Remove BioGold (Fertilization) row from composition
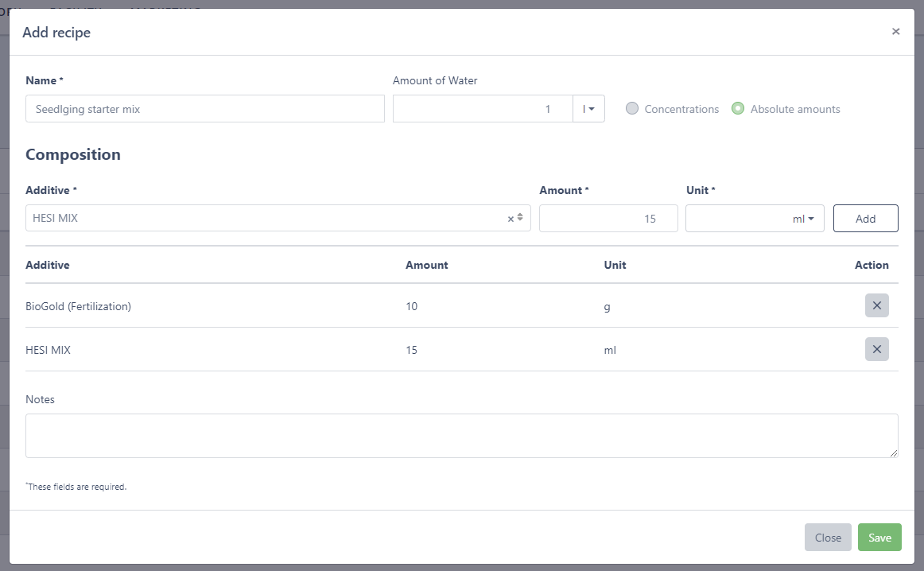 (x=876, y=305)
